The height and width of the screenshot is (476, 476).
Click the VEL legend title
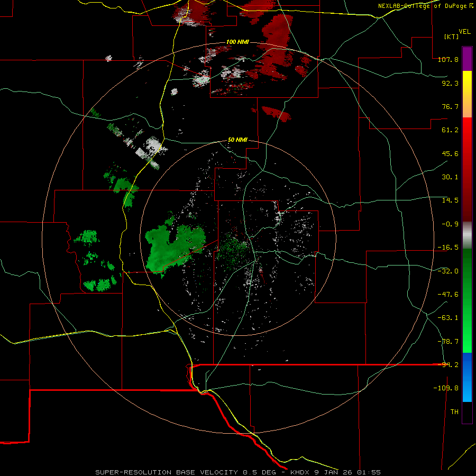[x=464, y=32]
